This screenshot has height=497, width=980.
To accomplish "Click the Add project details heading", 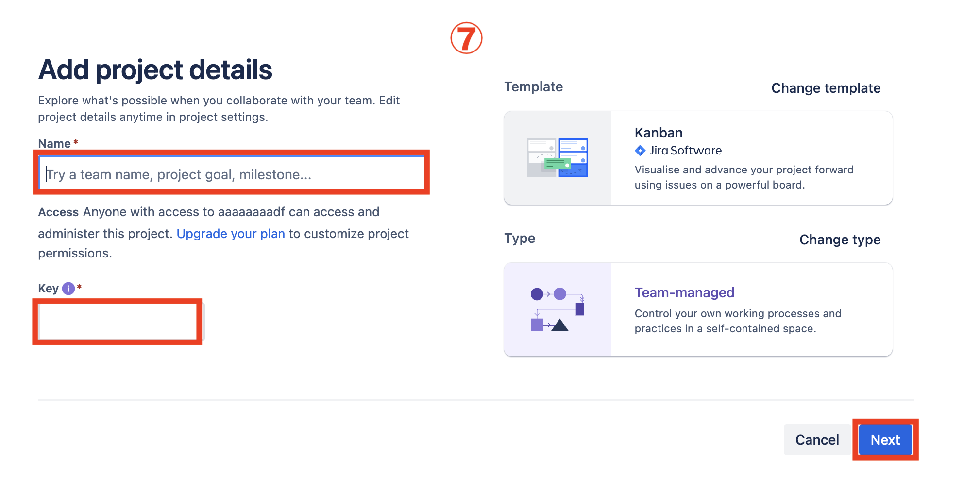I will tap(155, 69).
